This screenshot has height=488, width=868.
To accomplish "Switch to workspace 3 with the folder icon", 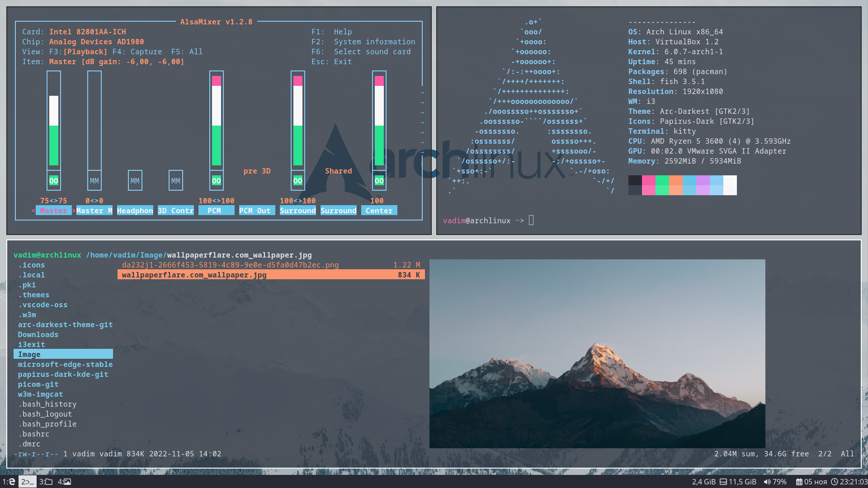I will point(45,481).
